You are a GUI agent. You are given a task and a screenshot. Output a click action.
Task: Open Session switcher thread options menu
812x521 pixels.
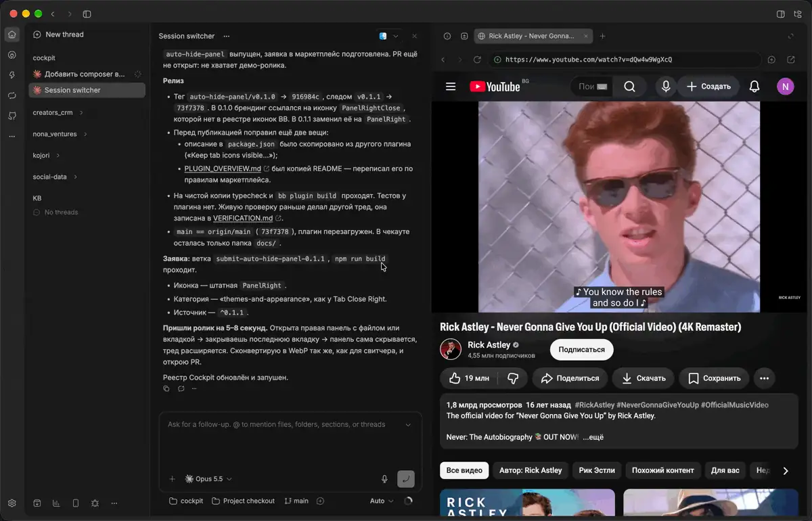tap(226, 36)
